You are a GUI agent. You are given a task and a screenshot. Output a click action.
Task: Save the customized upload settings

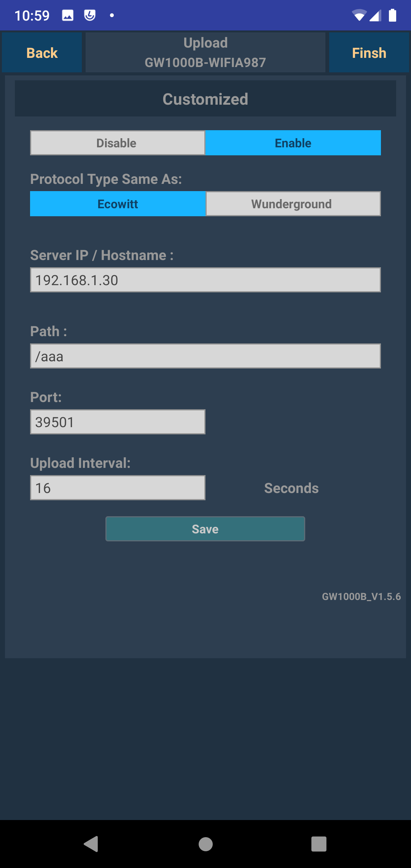[x=205, y=529]
